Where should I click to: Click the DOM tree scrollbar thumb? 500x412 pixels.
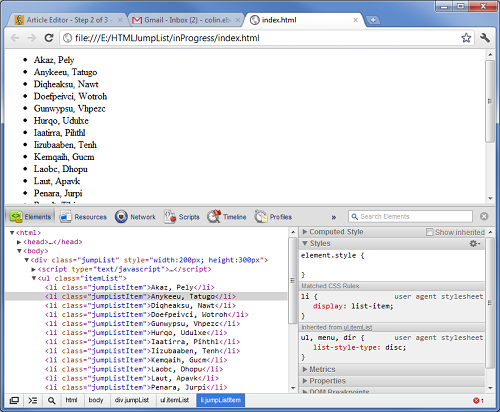(x=293, y=280)
